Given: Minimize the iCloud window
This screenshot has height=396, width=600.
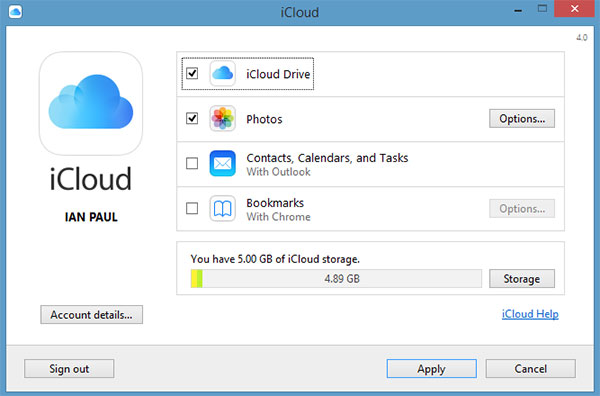Looking at the screenshot, I should point(518,10).
